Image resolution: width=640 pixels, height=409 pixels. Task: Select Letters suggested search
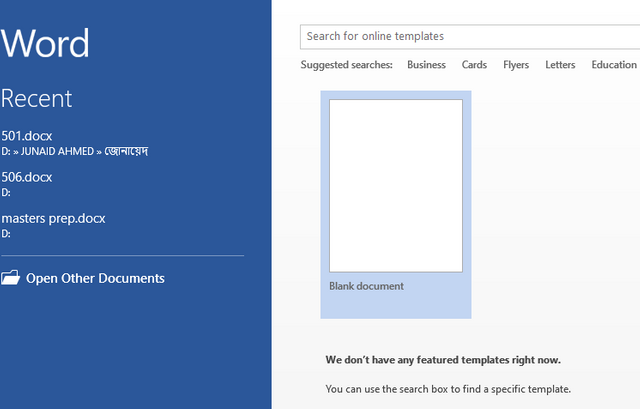pyautogui.click(x=560, y=65)
